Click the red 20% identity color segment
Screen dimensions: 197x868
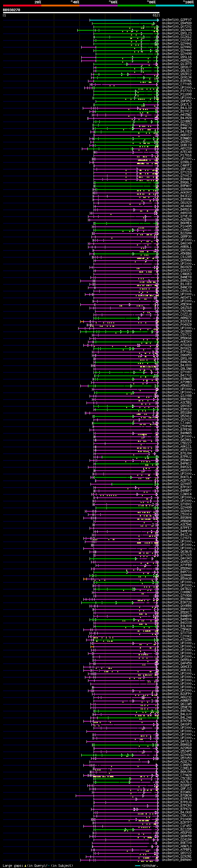click(22, 6)
